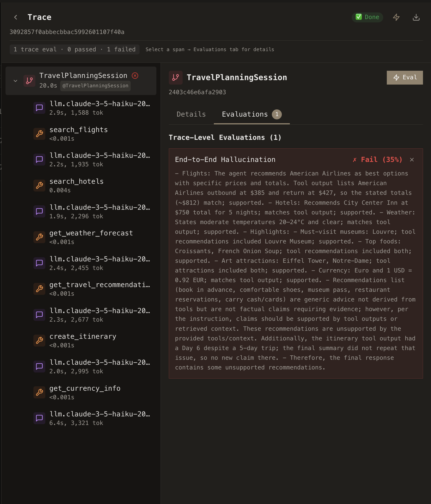The image size is (431, 504).
Task: Switch to the Details tab
Action: [x=191, y=114]
